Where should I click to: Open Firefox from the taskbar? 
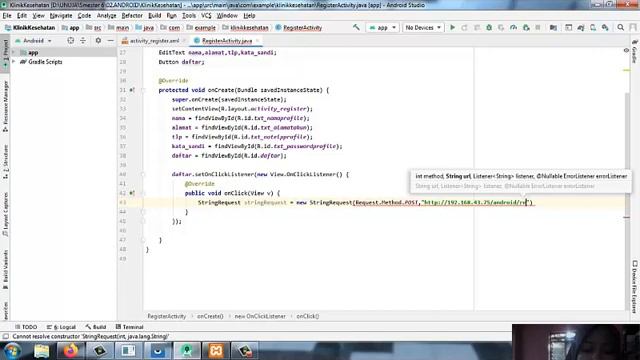coord(70,351)
